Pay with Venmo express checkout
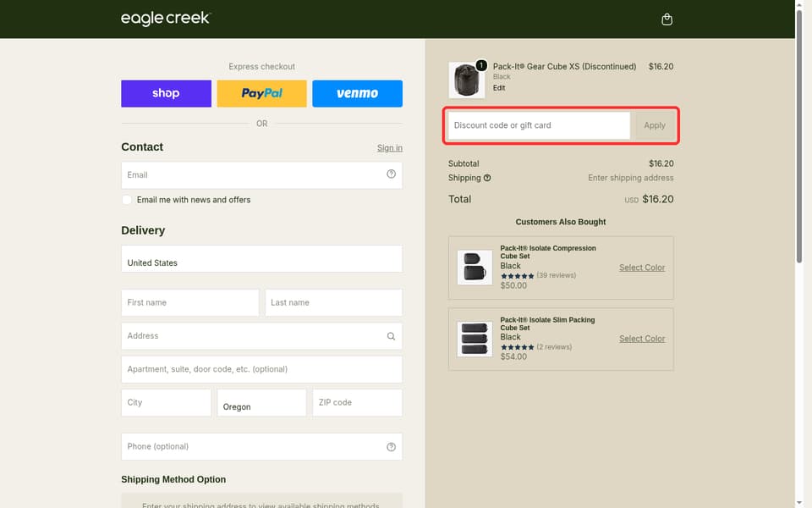Viewport: 812px width, 508px height. pyautogui.click(x=357, y=94)
